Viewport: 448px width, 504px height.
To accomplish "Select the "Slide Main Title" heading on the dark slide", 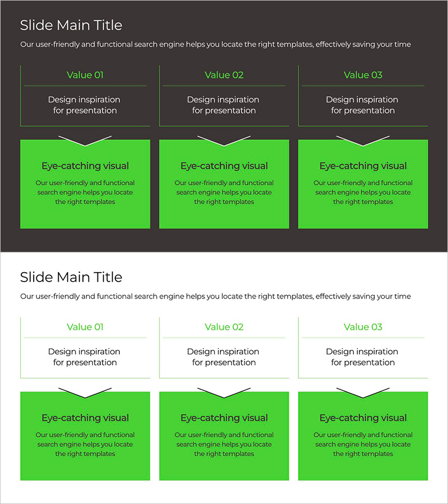I will pyautogui.click(x=71, y=25).
